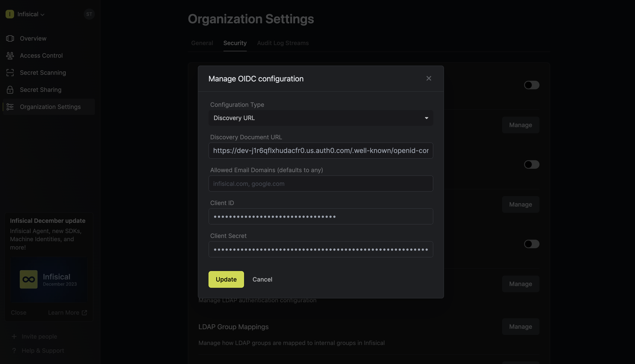635x364 pixels.
Task: Navigate to Secret Sharing page
Action: (x=49, y=90)
